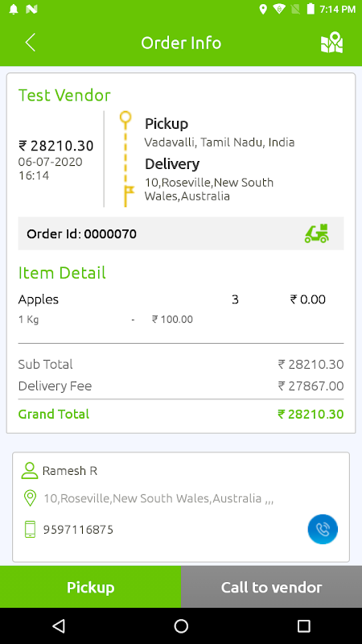Tap the customer profile icon
The width and height of the screenshot is (362, 644).
click(x=30, y=471)
